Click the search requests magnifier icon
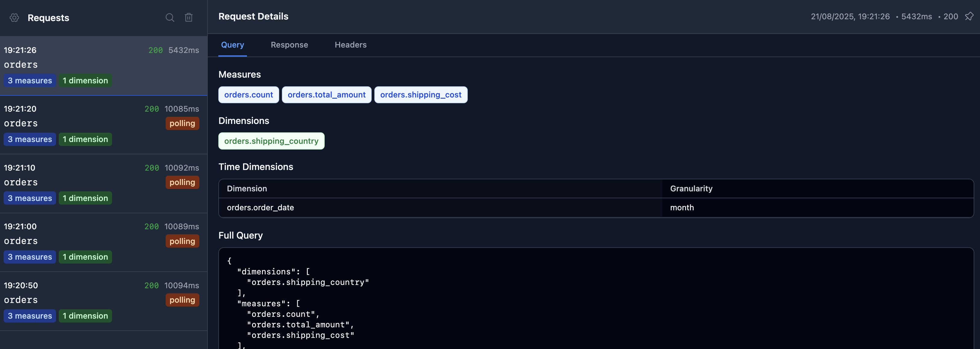Screen dimensions: 980x349 (x=170, y=18)
